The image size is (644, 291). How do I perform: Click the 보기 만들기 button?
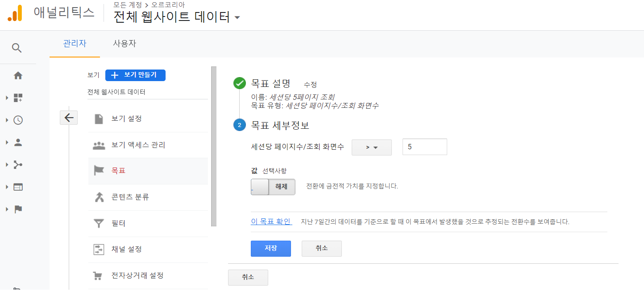tap(135, 75)
